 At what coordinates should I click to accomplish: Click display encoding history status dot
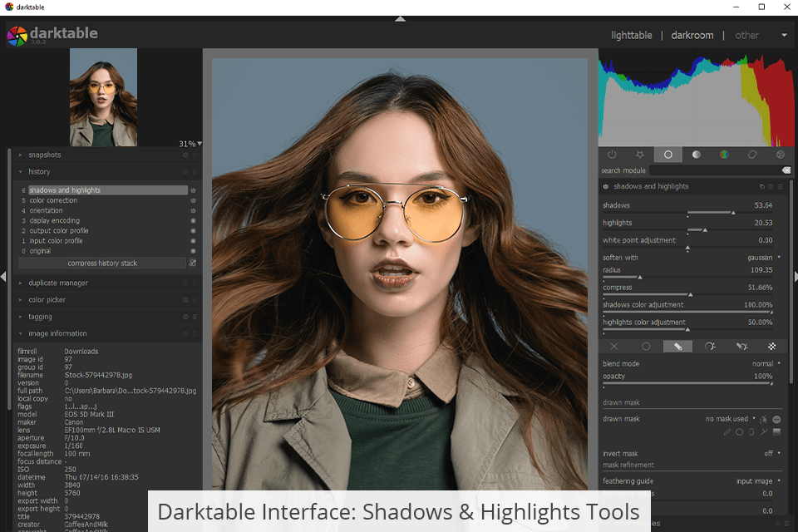pos(193,221)
